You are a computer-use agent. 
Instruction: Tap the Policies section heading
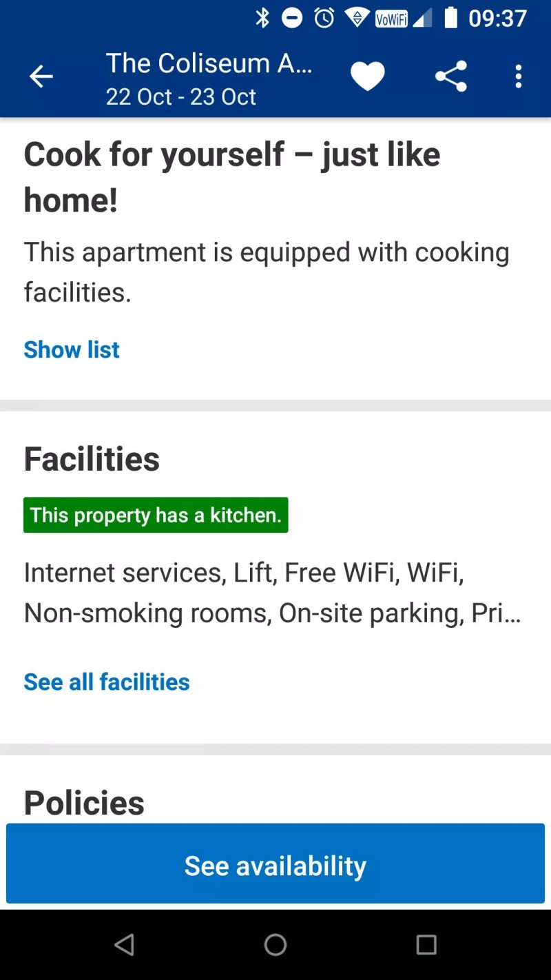point(84,803)
